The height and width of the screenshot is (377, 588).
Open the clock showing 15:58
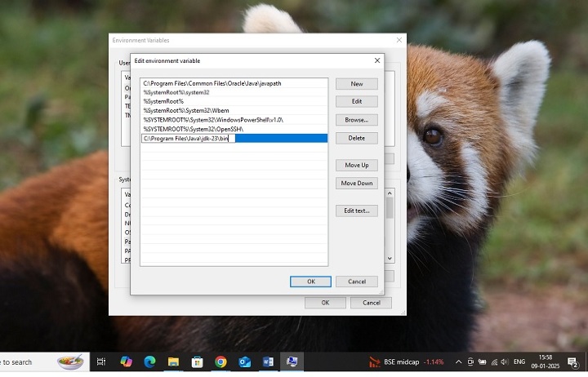pos(546,362)
